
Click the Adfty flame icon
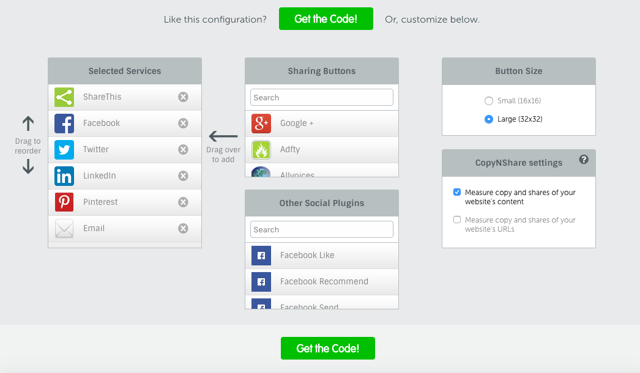tap(261, 150)
